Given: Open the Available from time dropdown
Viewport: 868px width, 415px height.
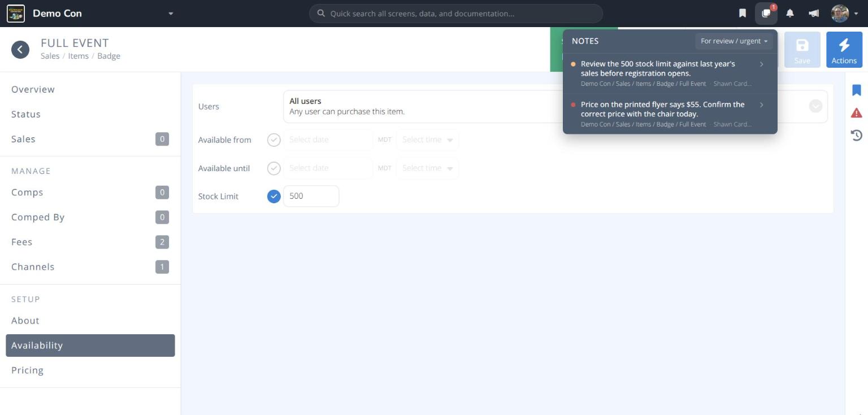Looking at the screenshot, I should pyautogui.click(x=427, y=139).
